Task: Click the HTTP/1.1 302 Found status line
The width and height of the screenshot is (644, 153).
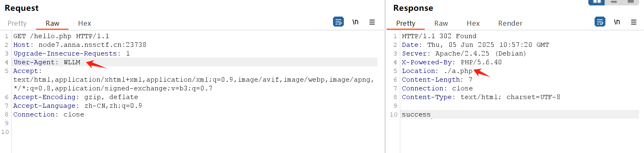Action: point(439,36)
